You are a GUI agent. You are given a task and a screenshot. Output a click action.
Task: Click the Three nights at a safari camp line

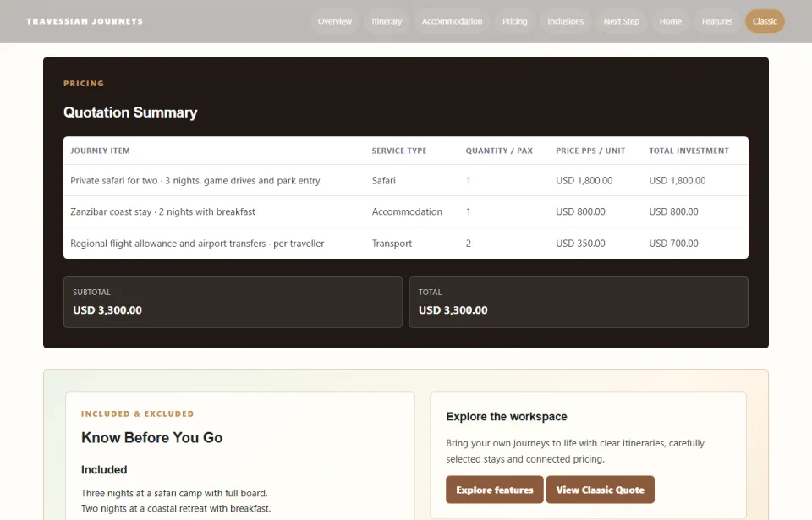174,493
